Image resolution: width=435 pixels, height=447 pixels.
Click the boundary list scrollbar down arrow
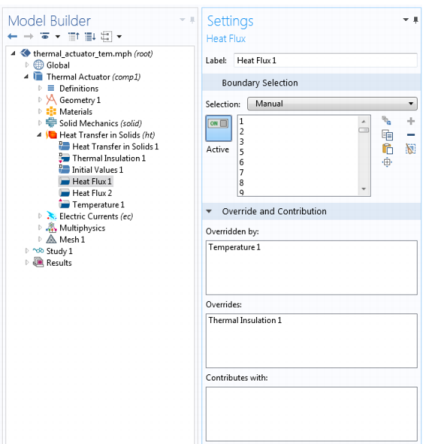pyautogui.click(x=364, y=189)
